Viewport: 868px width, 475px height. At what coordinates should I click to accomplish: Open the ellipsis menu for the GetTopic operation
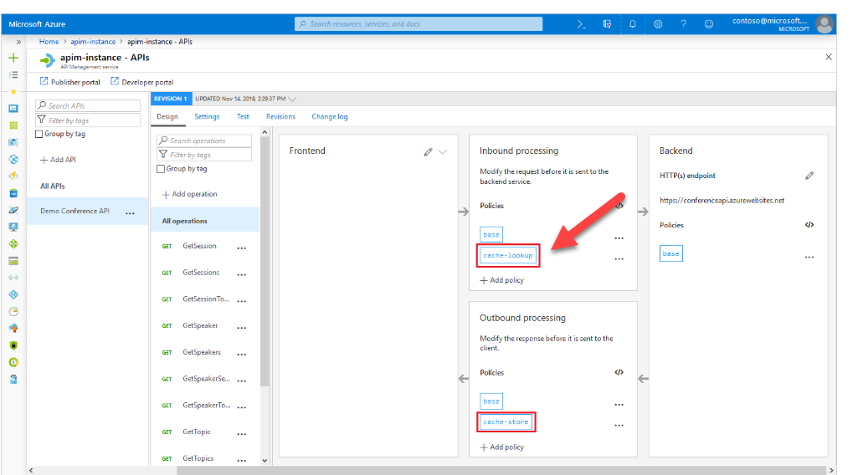(x=242, y=434)
